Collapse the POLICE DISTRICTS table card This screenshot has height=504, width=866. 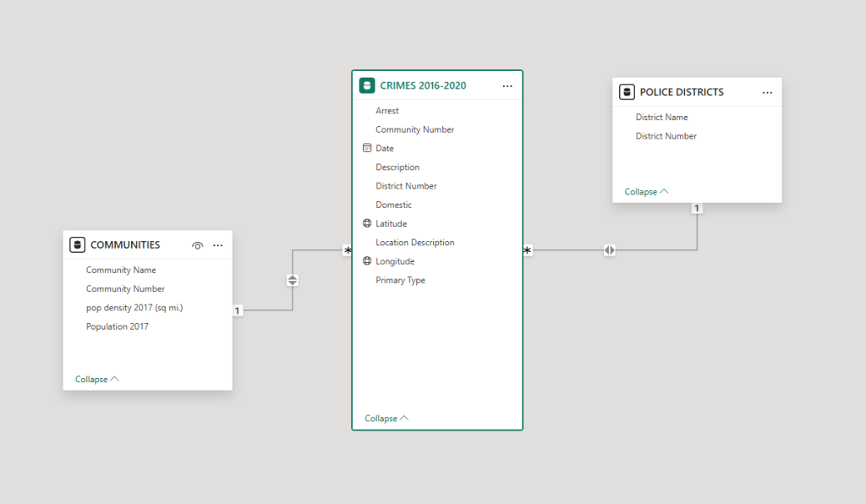point(646,191)
